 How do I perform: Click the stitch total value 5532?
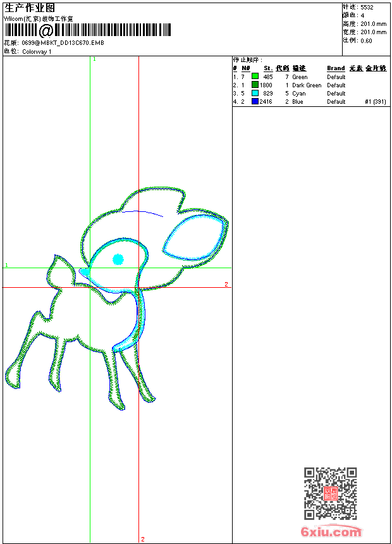click(x=367, y=8)
